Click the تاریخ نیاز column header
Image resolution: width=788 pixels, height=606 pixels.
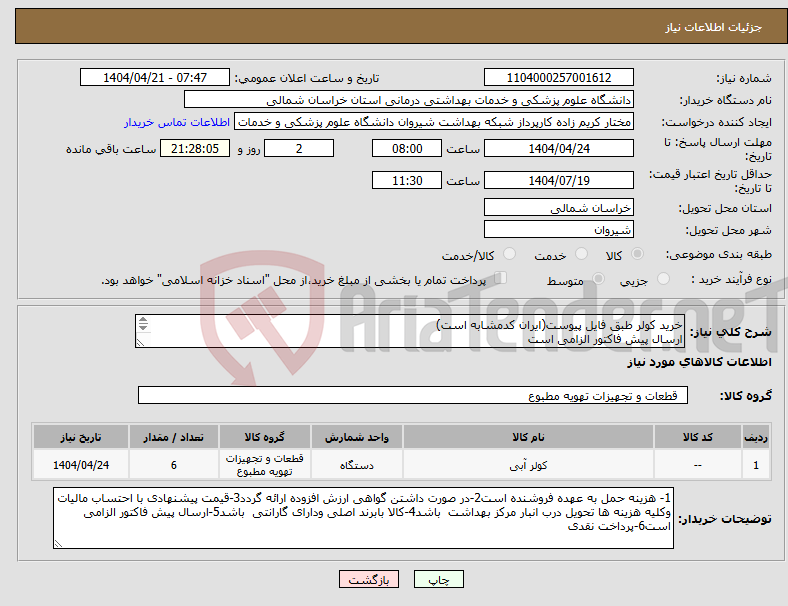(81, 437)
